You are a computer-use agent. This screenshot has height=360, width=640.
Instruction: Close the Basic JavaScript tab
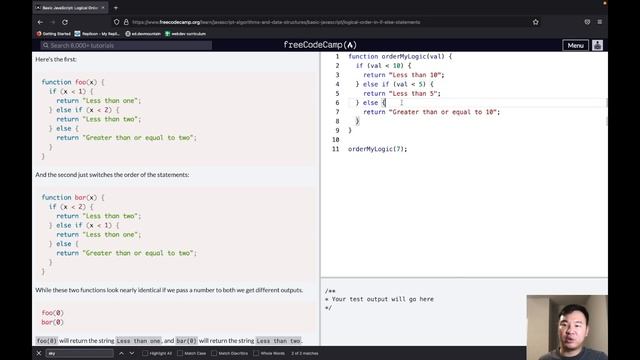tap(103, 7)
